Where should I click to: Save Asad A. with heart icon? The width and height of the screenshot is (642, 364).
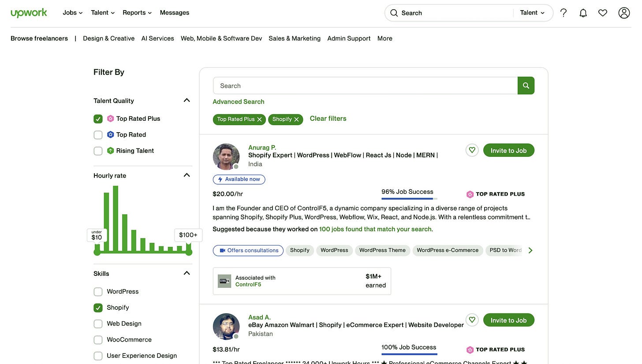pos(472,320)
